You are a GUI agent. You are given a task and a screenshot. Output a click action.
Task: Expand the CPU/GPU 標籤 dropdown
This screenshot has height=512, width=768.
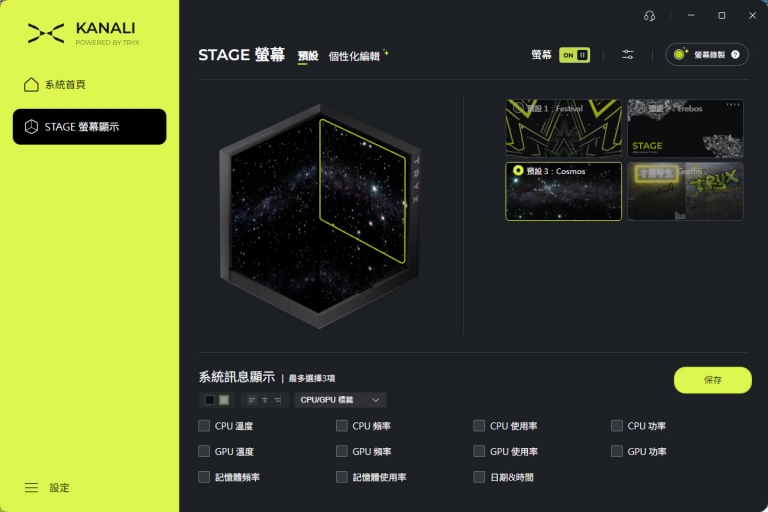tap(340, 400)
